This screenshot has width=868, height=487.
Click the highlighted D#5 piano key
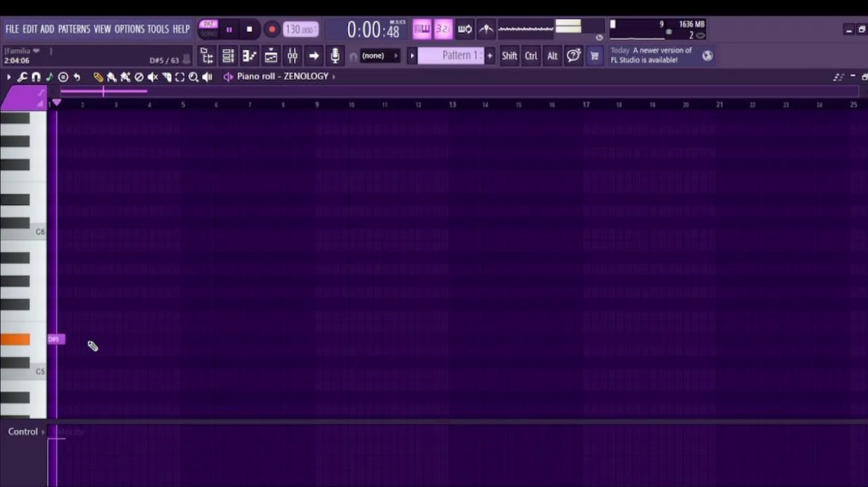(x=15, y=340)
